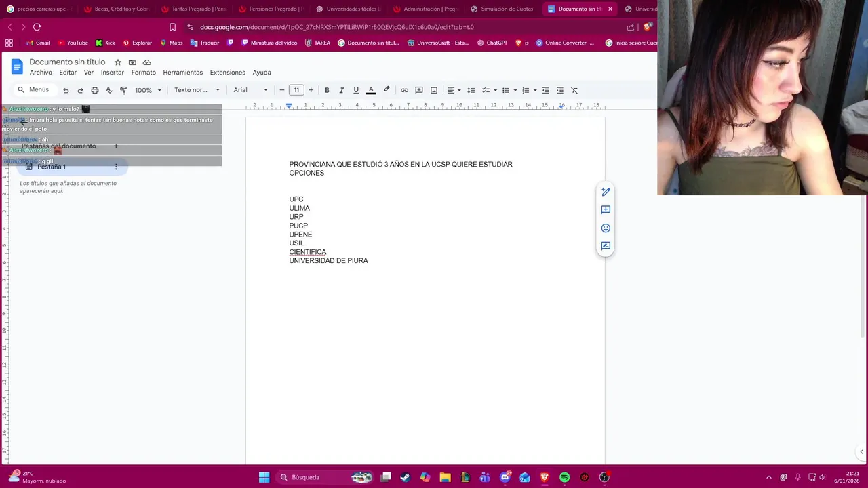Toggle bold formatting

tap(327, 90)
